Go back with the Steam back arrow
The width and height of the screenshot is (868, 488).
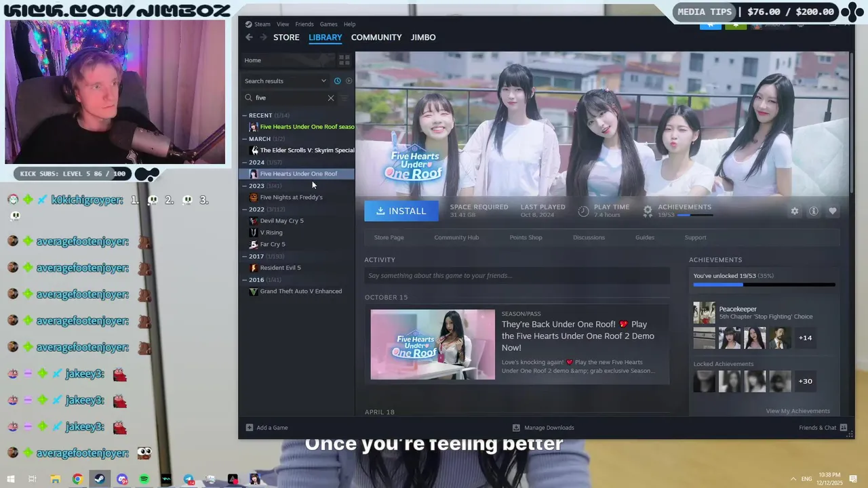tap(249, 37)
